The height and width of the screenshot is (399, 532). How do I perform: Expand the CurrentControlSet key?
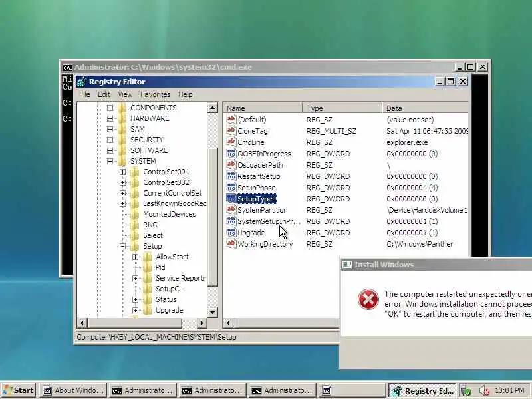tap(122, 193)
